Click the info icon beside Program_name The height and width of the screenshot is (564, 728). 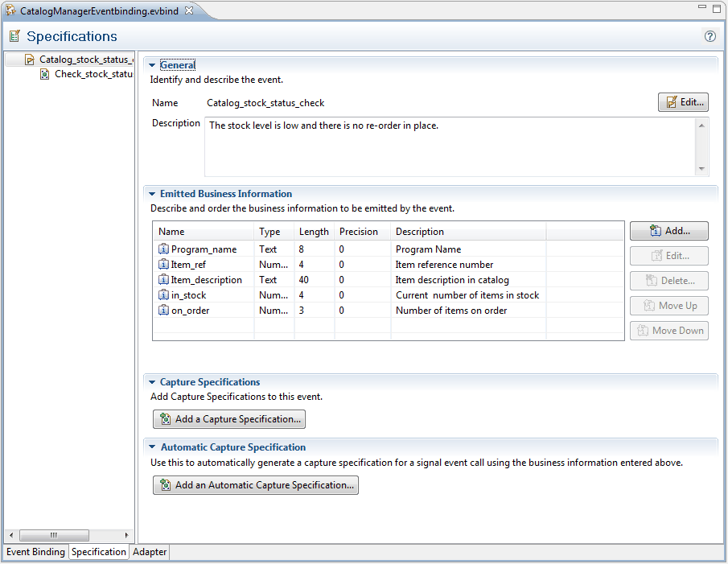pos(165,249)
